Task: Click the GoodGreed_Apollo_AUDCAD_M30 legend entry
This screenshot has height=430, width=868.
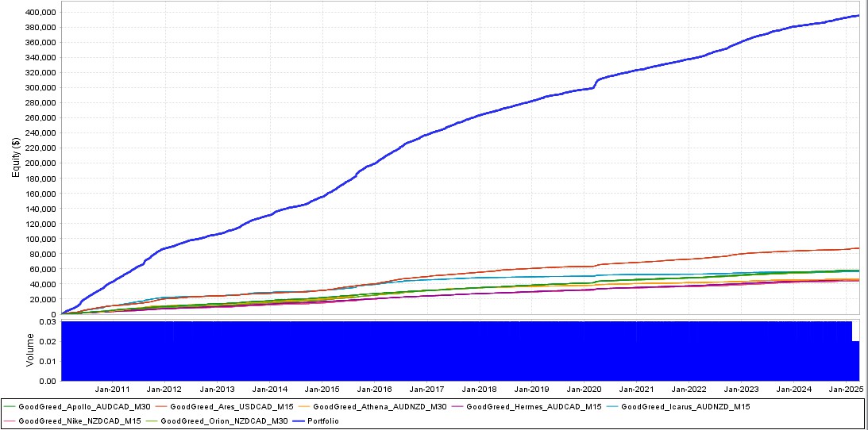Action: click(76, 407)
